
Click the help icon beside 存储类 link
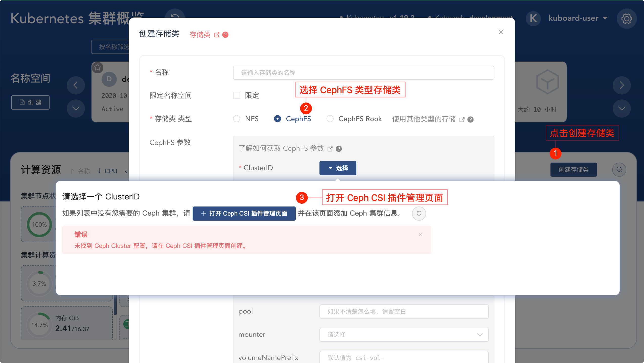click(x=225, y=35)
